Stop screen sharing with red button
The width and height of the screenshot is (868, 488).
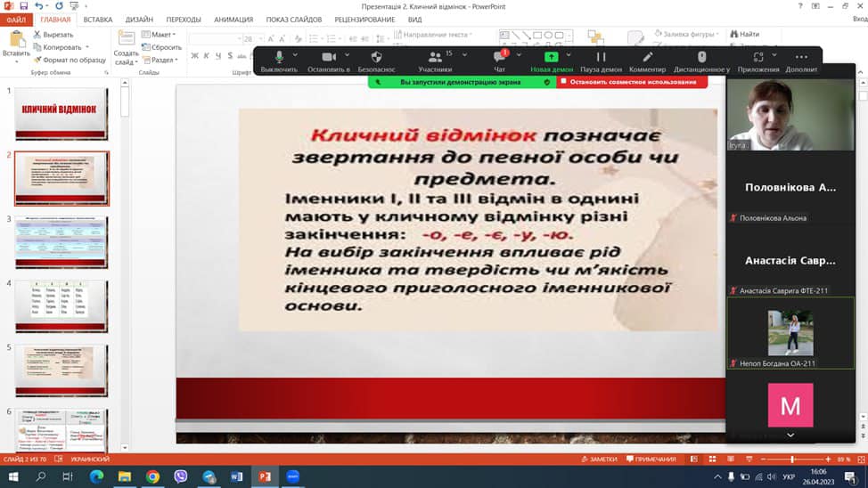click(x=633, y=82)
